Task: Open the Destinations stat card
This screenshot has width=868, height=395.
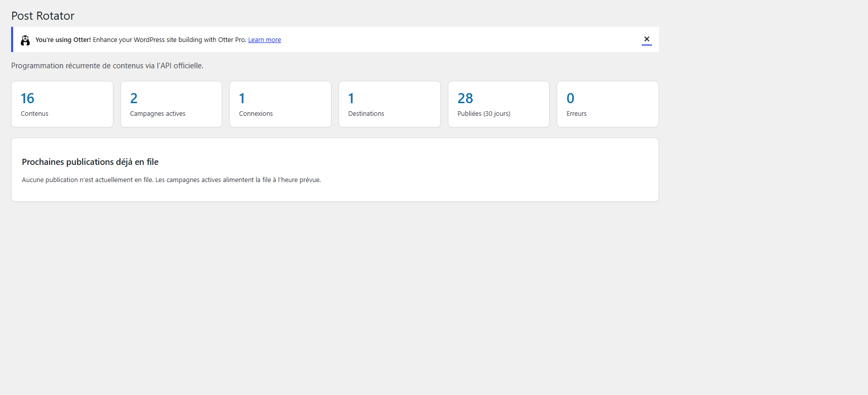Action: click(390, 104)
